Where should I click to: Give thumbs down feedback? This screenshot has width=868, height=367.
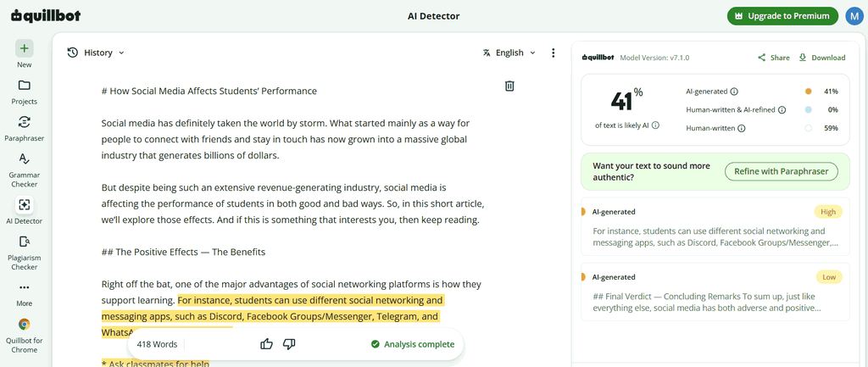(x=289, y=344)
